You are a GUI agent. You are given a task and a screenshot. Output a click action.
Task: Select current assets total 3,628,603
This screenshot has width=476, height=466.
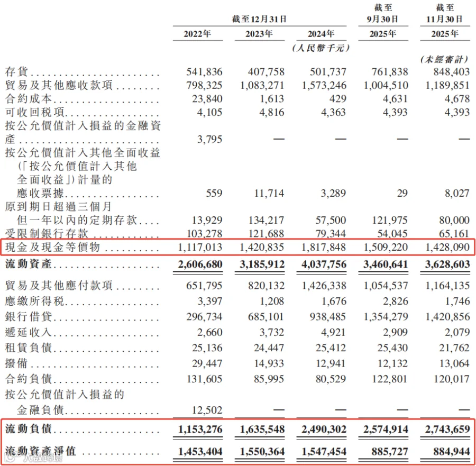(x=447, y=264)
